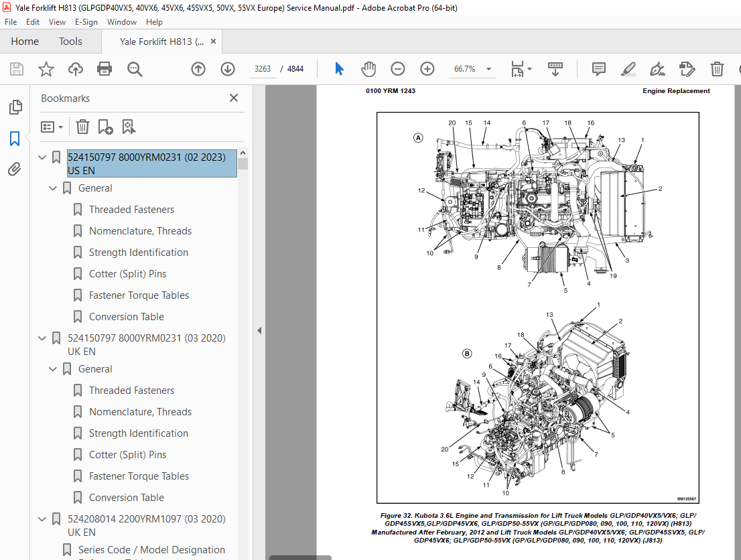Go to next page arrow
Image resolution: width=741 pixels, height=560 pixels.
[x=228, y=69]
